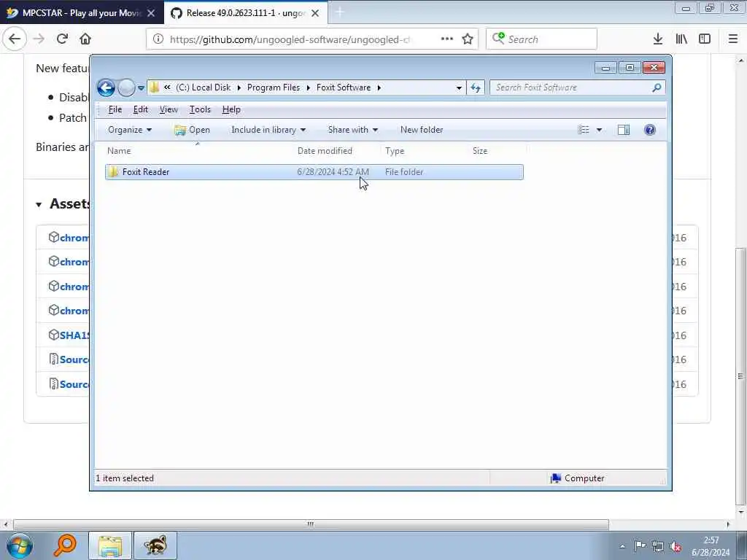This screenshot has height=560, width=747.
Task: Open a new browser tab
Action: pyautogui.click(x=340, y=13)
